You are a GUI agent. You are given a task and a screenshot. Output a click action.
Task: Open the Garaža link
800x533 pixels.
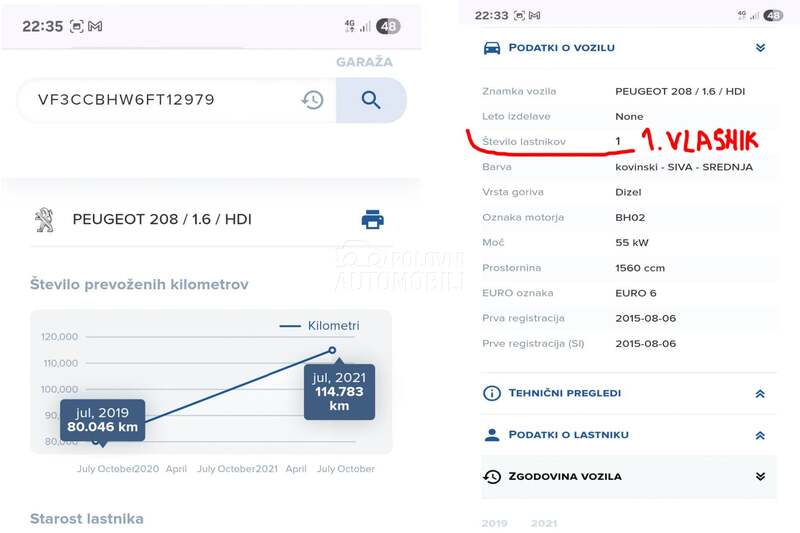(364, 62)
